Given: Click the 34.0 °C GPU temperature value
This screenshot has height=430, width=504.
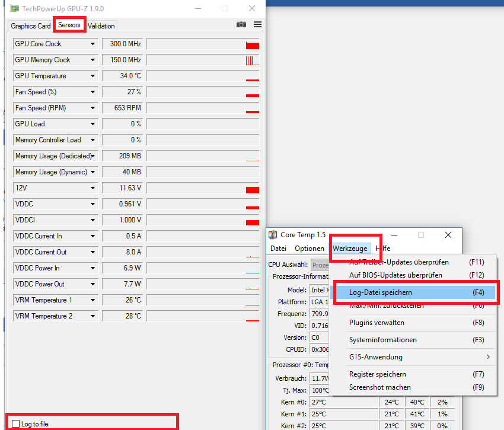Looking at the screenshot, I should (123, 76).
